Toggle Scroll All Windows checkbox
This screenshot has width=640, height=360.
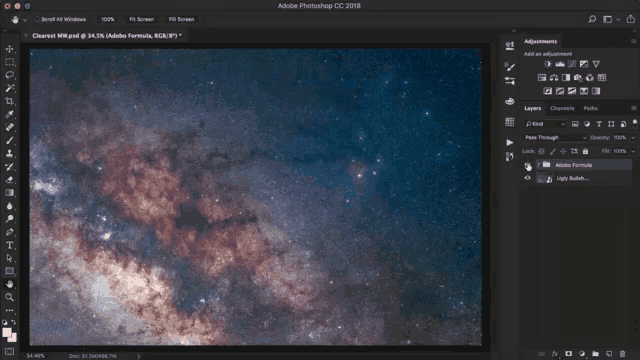(38, 19)
